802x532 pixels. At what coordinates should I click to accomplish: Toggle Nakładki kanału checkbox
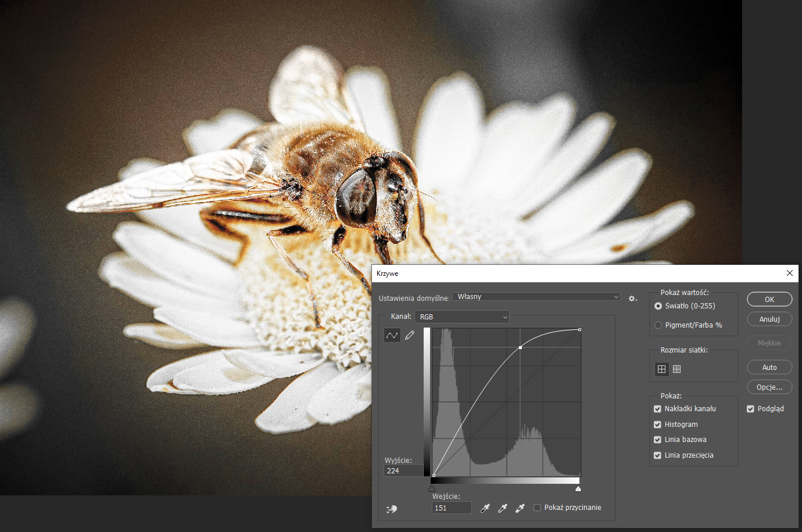(x=658, y=409)
